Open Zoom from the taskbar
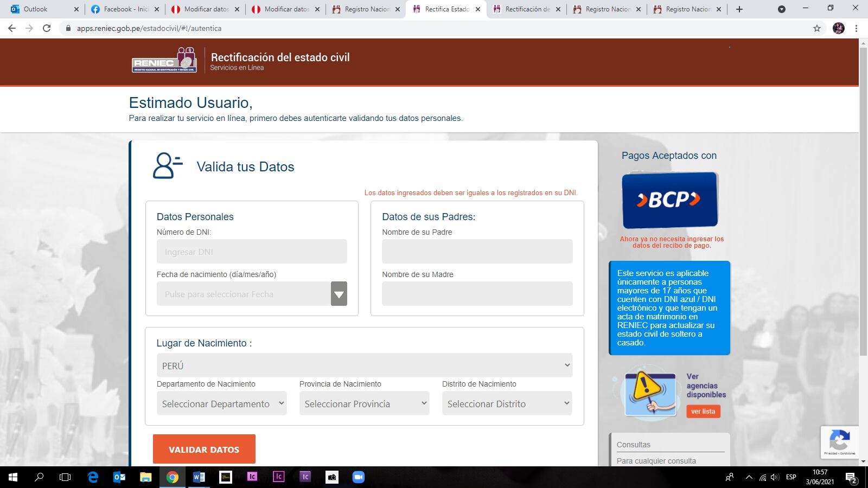 pyautogui.click(x=357, y=478)
